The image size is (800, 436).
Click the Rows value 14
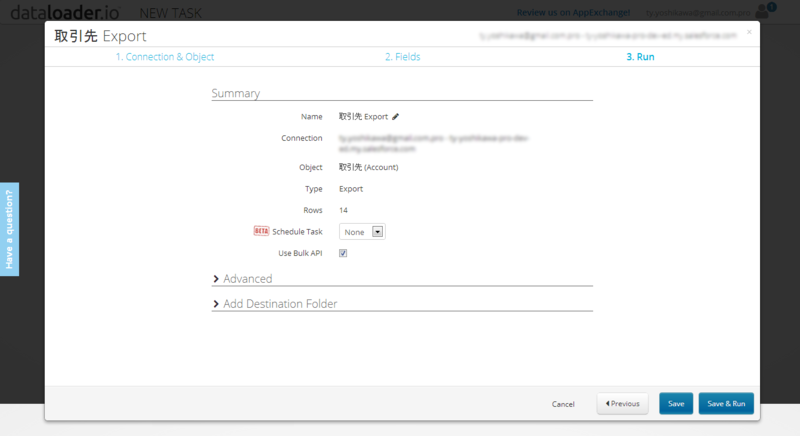(x=343, y=210)
